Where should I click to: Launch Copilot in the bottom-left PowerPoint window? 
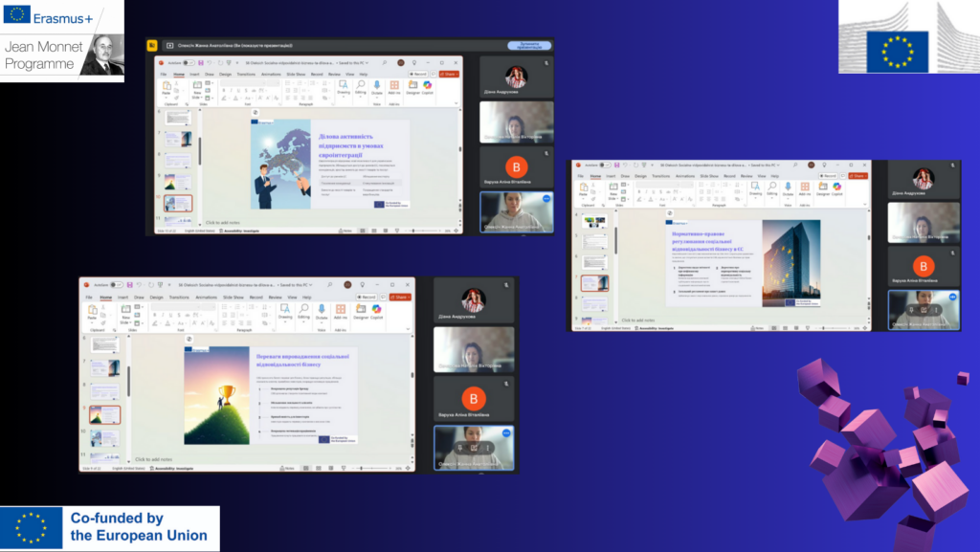[376, 312]
